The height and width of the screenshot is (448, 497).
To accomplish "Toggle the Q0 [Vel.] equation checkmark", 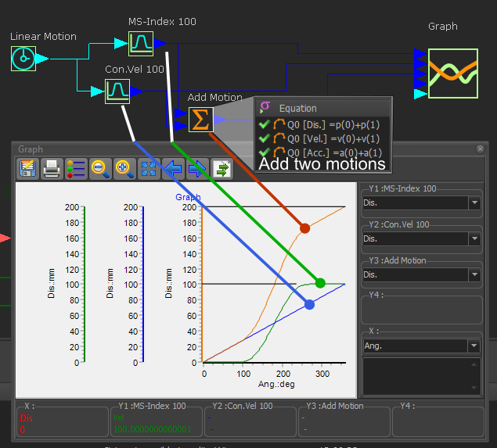I will [265, 138].
